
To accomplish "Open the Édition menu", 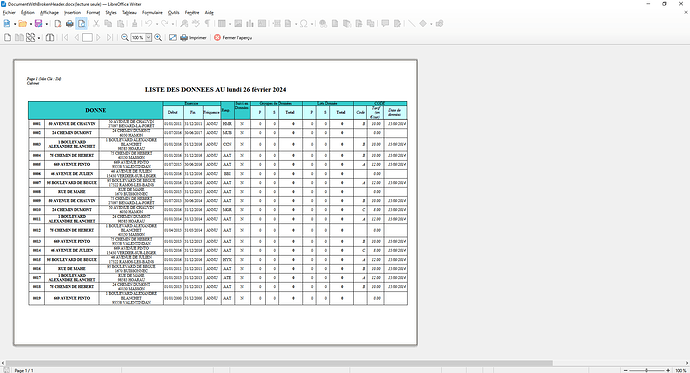I will pos(28,13).
